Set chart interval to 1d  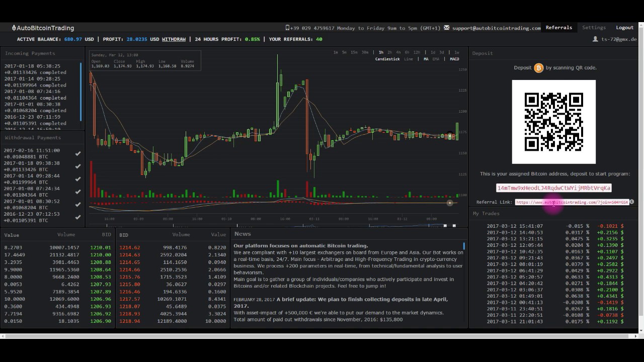pyautogui.click(x=433, y=52)
